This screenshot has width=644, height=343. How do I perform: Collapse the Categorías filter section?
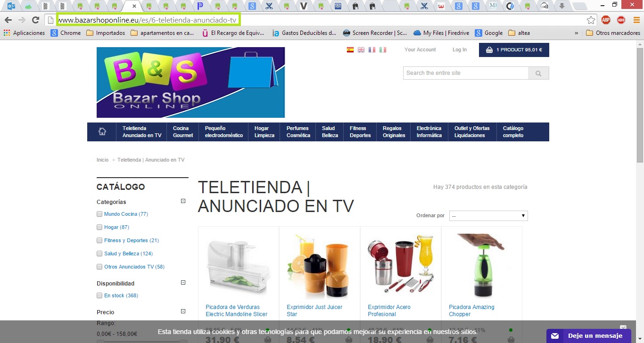[183, 201]
